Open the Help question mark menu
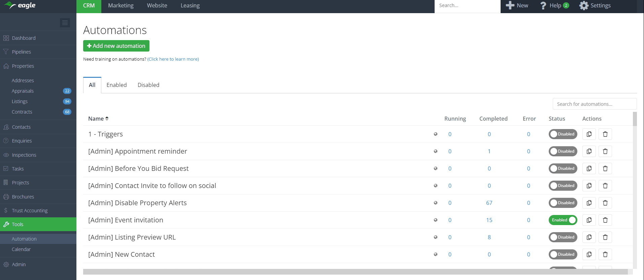The width and height of the screenshot is (644, 280). tap(543, 6)
